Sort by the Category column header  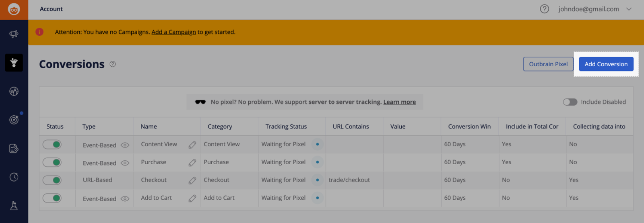220,127
